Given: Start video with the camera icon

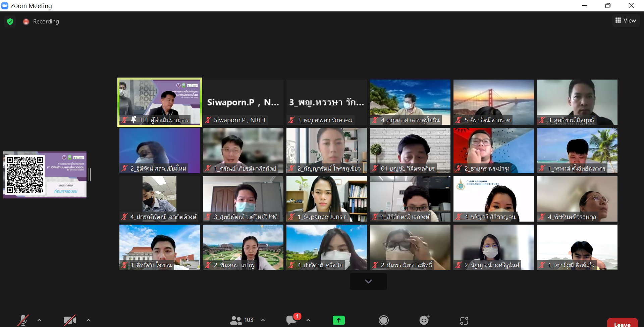Looking at the screenshot, I should pyautogui.click(x=69, y=320).
